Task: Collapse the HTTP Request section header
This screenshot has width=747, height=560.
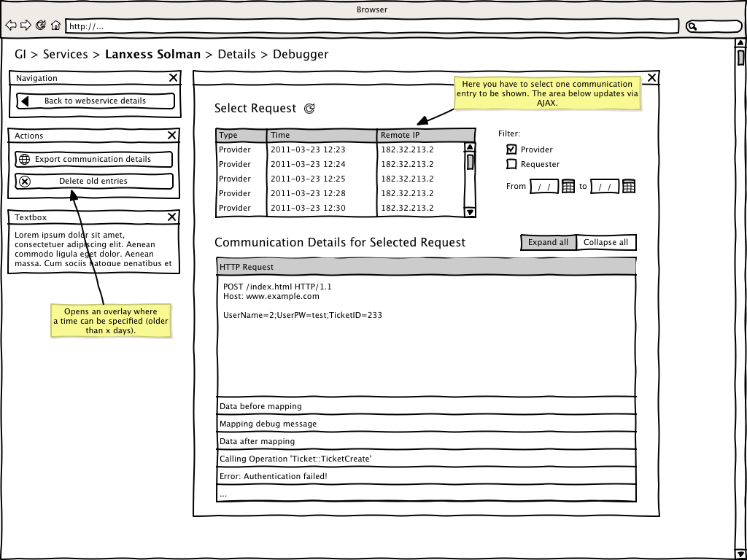Action: pos(426,267)
